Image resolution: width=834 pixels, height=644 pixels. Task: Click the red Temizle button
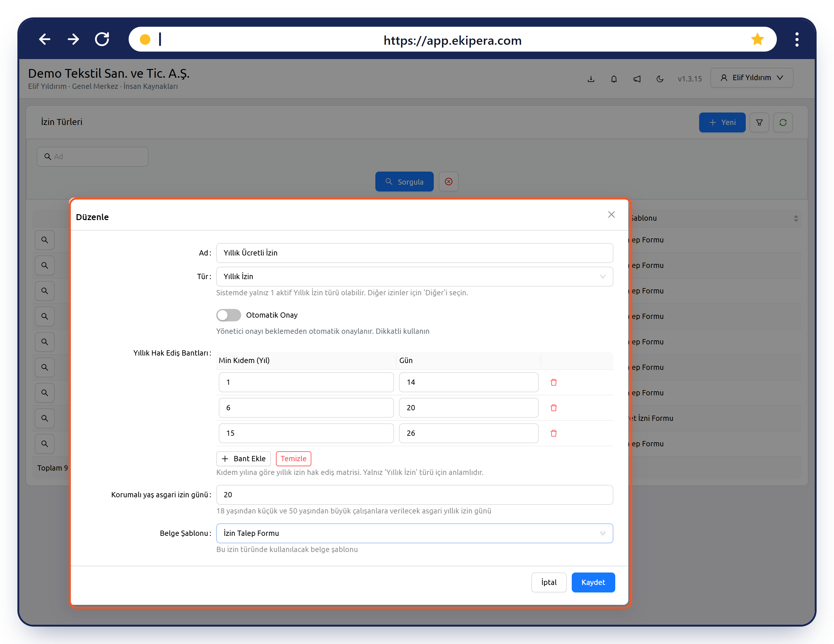[x=293, y=459]
